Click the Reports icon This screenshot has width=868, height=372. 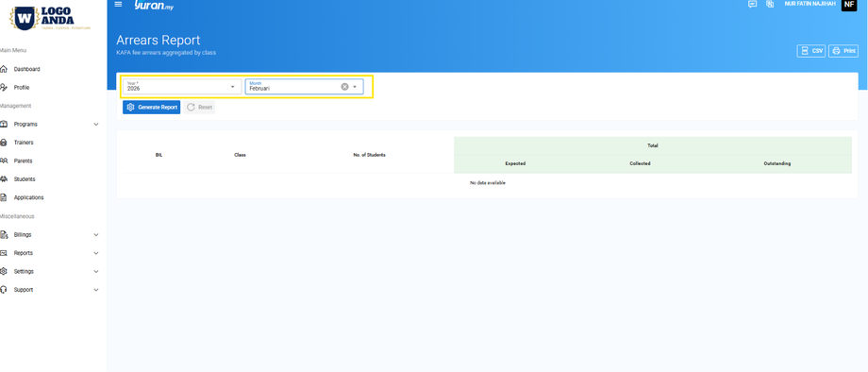pyautogui.click(x=4, y=253)
